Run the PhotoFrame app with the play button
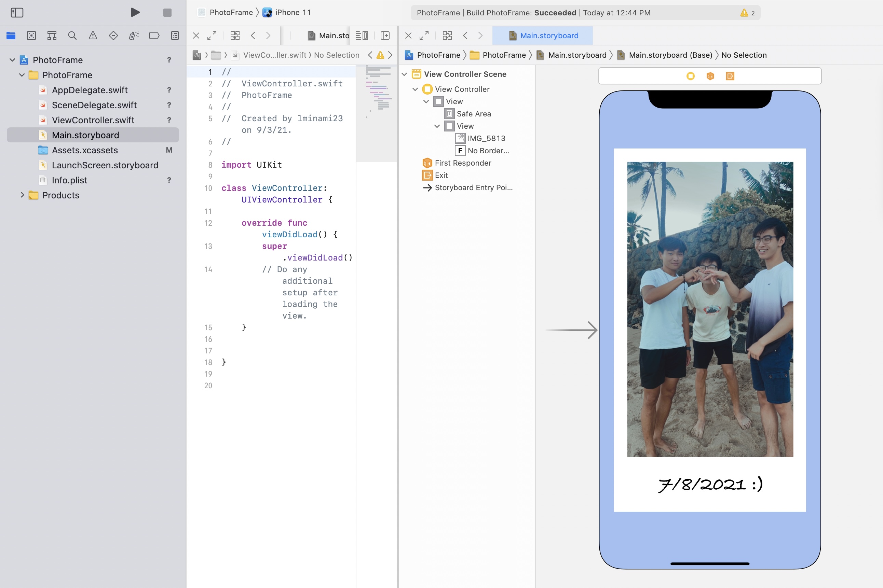Screen dimensions: 883x588 coord(135,13)
